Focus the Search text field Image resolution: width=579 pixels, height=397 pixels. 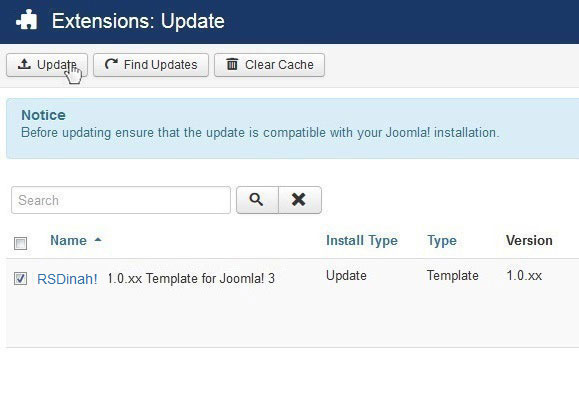(x=121, y=200)
